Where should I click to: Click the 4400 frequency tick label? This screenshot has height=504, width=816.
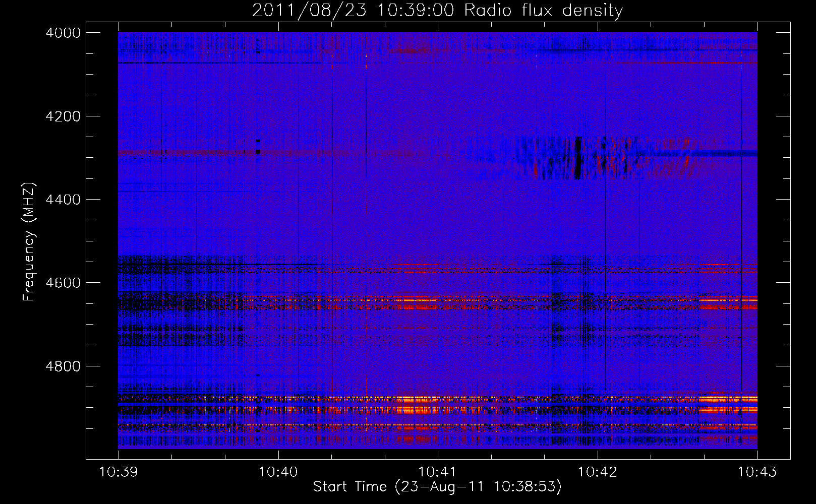[63, 200]
